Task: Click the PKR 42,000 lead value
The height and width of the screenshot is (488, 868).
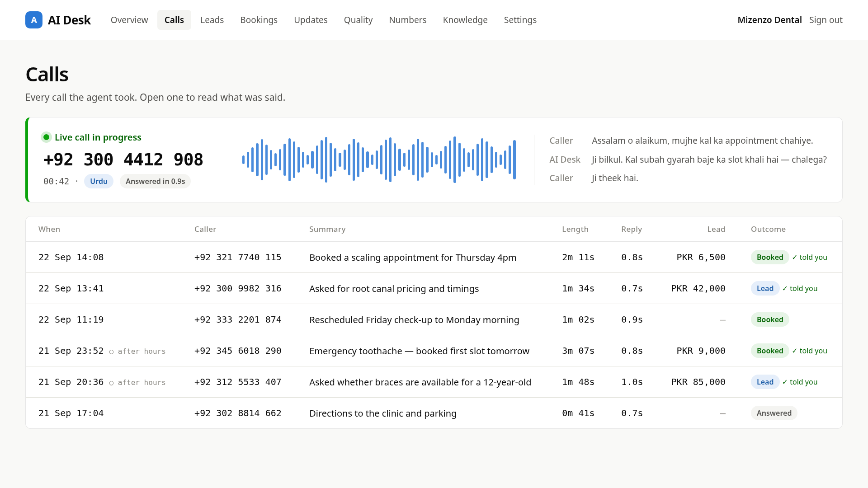Action: (x=698, y=288)
